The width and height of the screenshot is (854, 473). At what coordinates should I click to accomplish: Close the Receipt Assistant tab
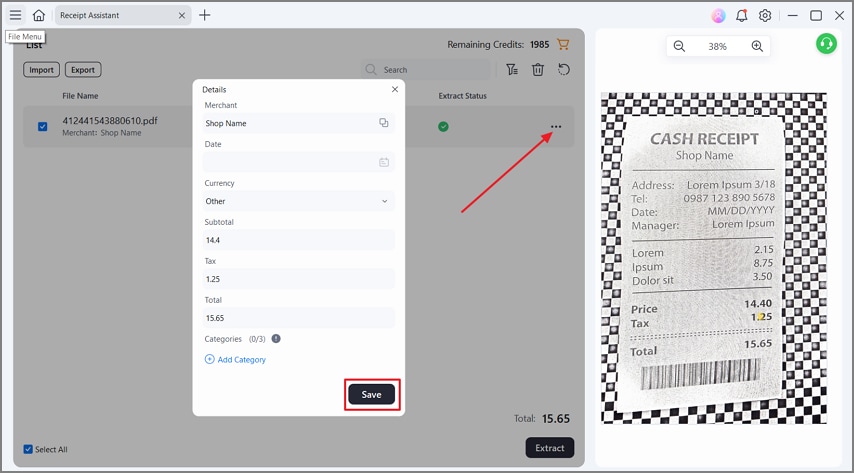[x=182, y=16]
